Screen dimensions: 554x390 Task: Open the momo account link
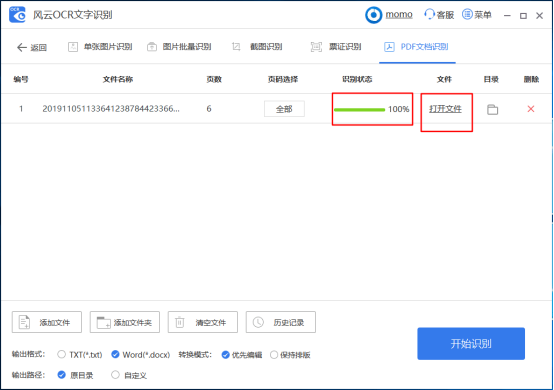coord(399,14)
